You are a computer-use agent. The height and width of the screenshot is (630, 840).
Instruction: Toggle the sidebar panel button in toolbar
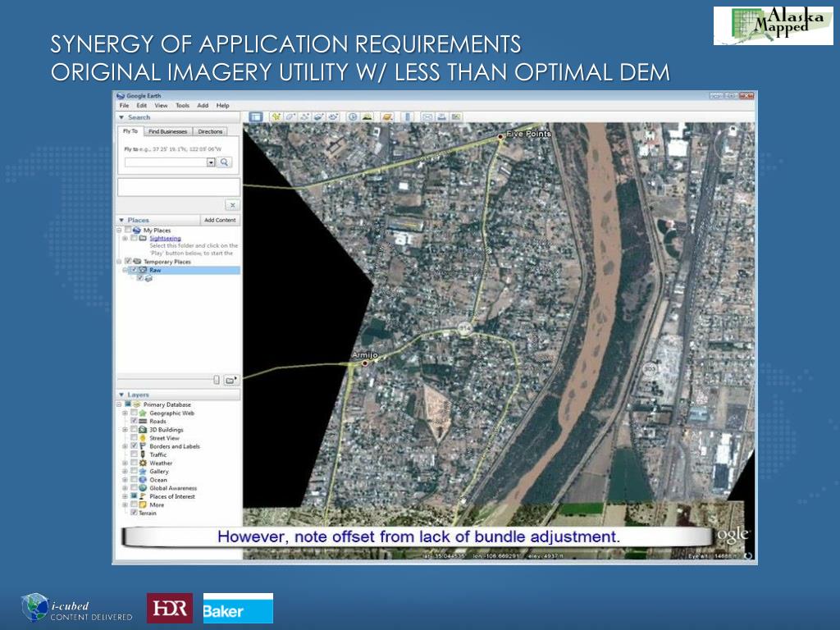point(256,116)
